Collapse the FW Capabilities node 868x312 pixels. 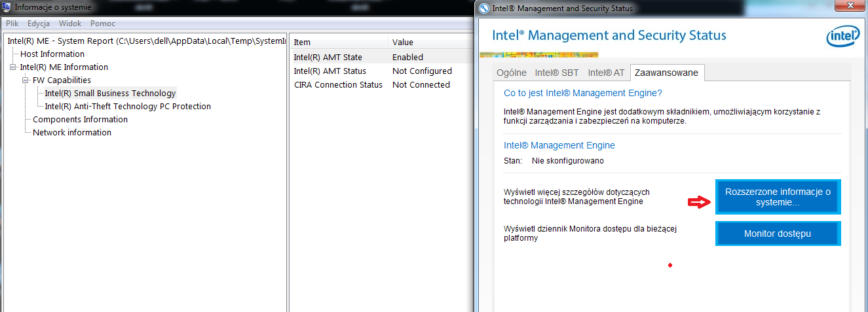tap(26, 80)
